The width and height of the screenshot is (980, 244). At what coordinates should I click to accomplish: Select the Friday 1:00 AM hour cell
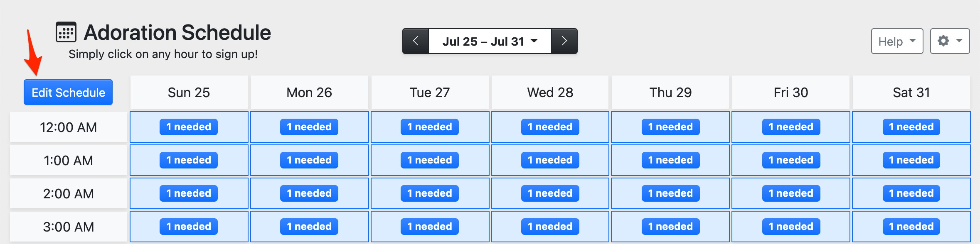click(x=790, y=160)
